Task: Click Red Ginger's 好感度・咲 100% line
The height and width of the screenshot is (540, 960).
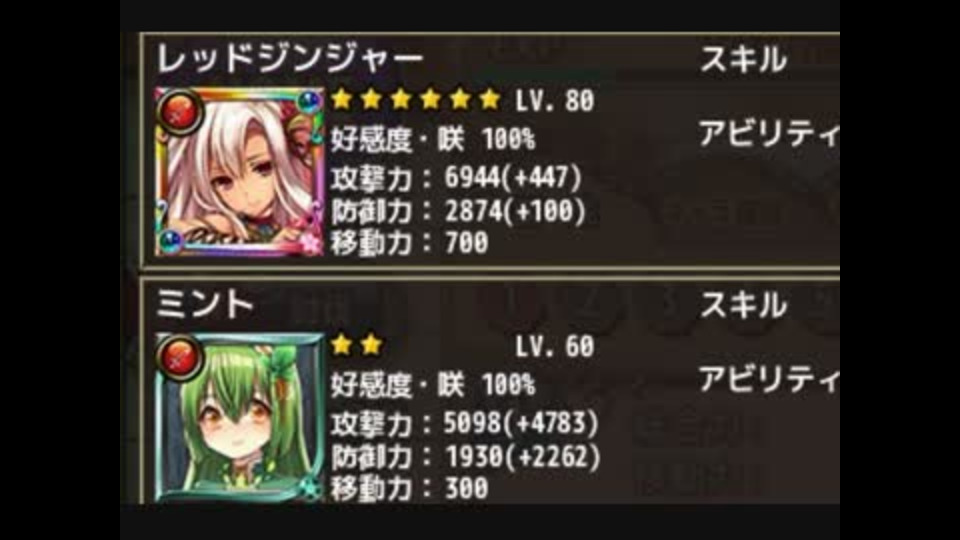Action: (x=433, y=140)
